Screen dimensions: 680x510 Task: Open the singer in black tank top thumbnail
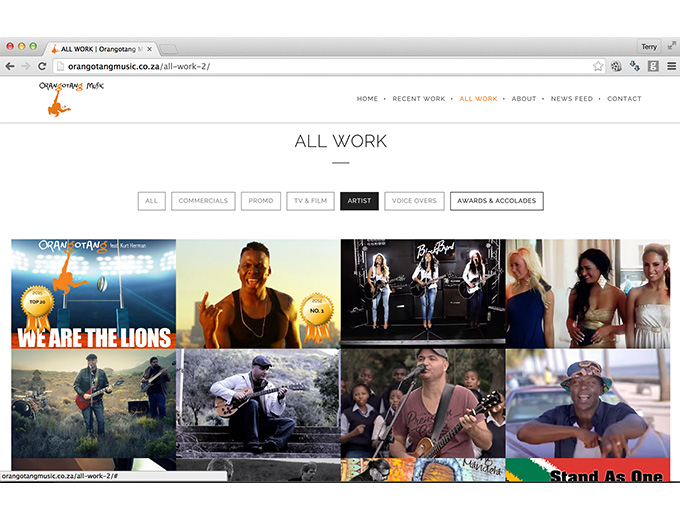click(x=258, y=294)
